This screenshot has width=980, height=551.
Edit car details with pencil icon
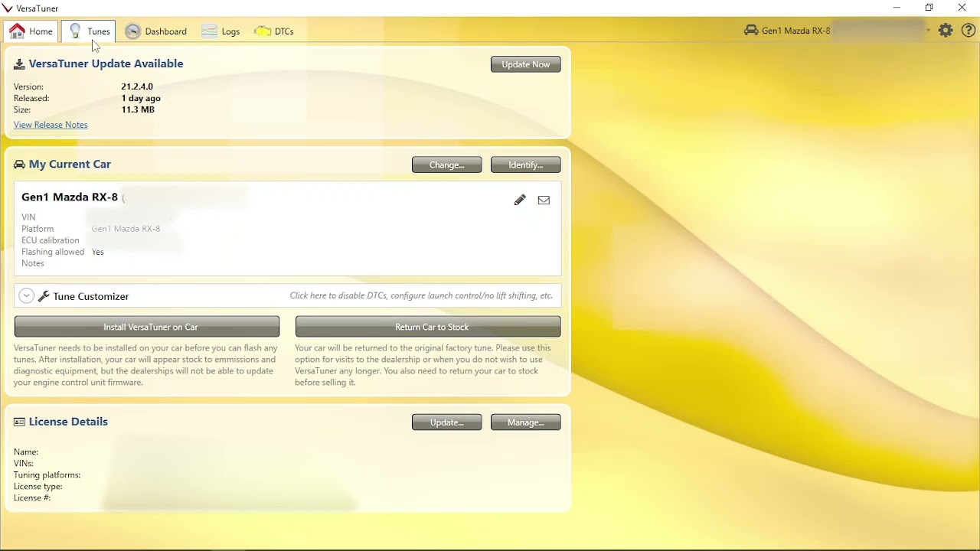pos(520,200)
